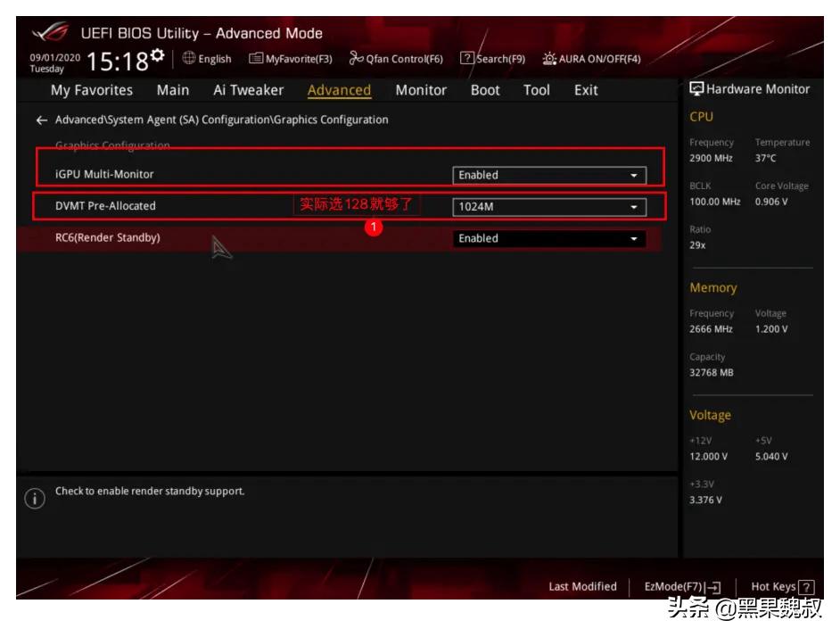Click the Memory voltage 1.200 V value
Viewport: 840px width, 637px height.
tap(771, 329)
